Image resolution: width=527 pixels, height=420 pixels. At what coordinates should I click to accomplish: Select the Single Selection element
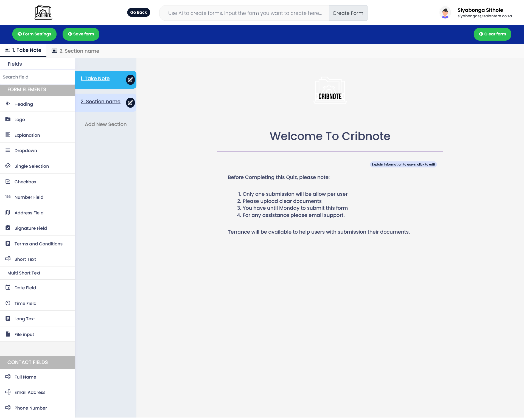point(31,166)
